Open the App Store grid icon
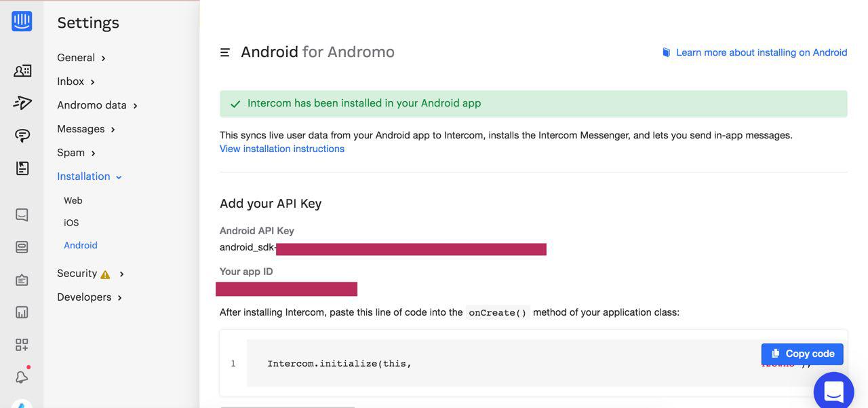 click(x=22, y=345)
